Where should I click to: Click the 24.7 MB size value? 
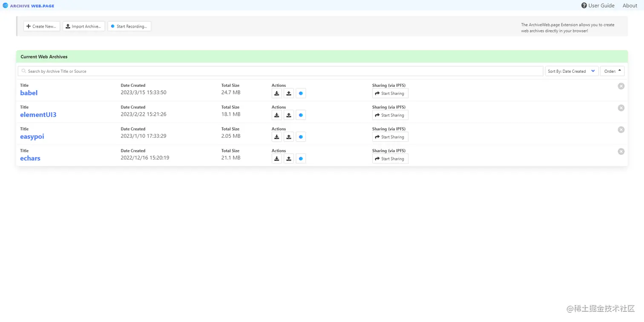click(231, 92)
